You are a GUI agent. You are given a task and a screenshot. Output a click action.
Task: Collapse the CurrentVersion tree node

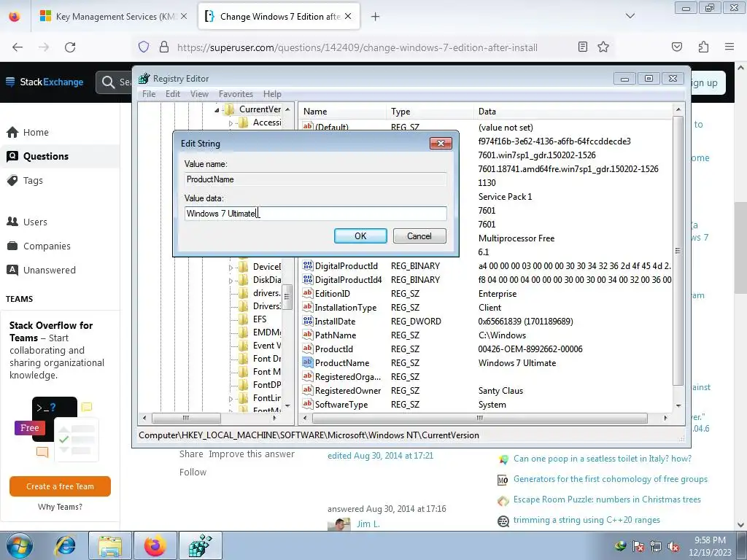tap(217, 110)
